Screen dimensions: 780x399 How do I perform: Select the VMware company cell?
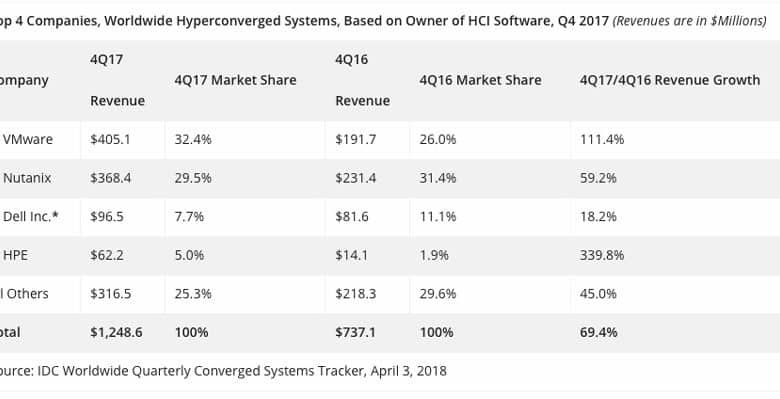(28, 139)
